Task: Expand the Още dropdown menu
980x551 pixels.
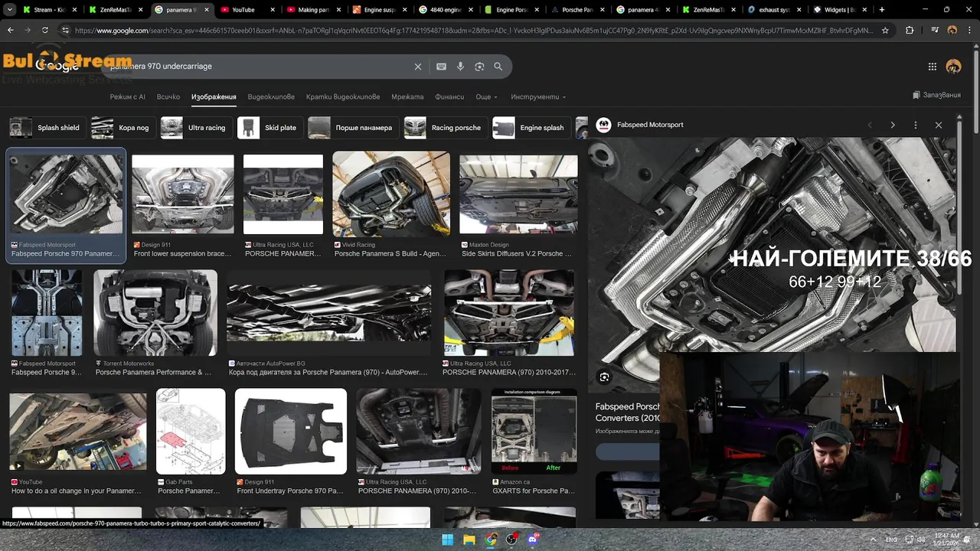Action: (486, 97)
